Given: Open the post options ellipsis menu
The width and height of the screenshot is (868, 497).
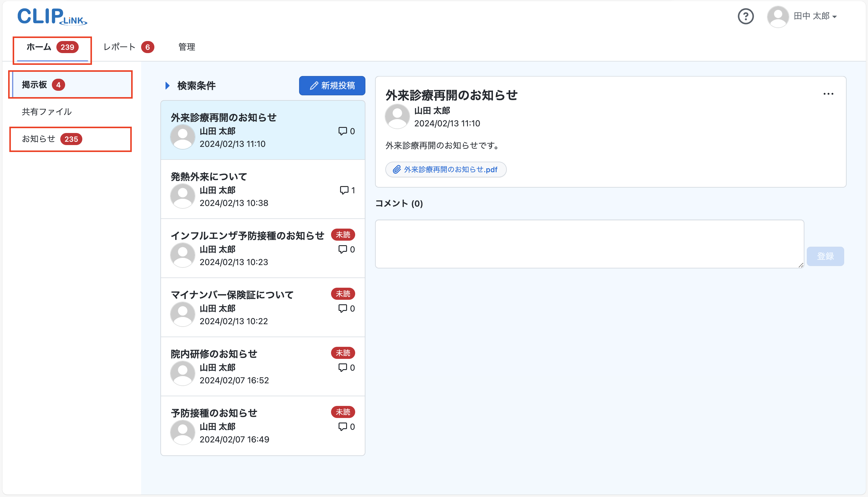Looking at the screenshot, I should click(829, 93).
